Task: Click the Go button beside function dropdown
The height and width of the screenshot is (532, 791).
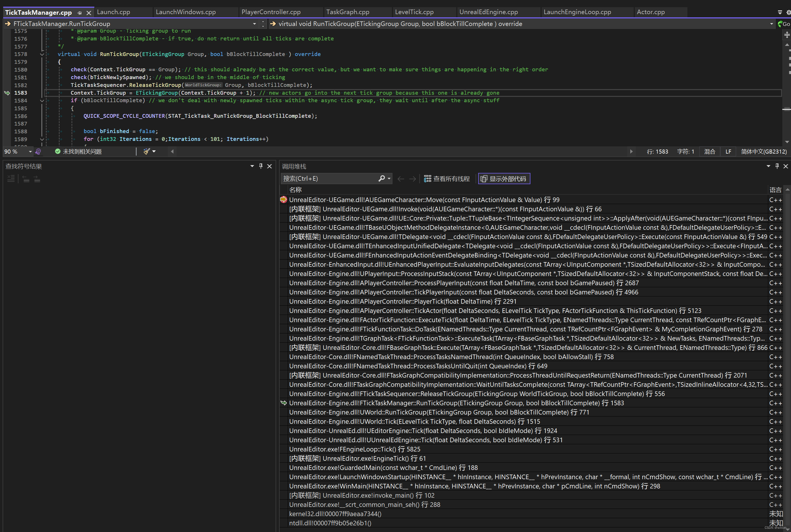Action: point(784,24)
